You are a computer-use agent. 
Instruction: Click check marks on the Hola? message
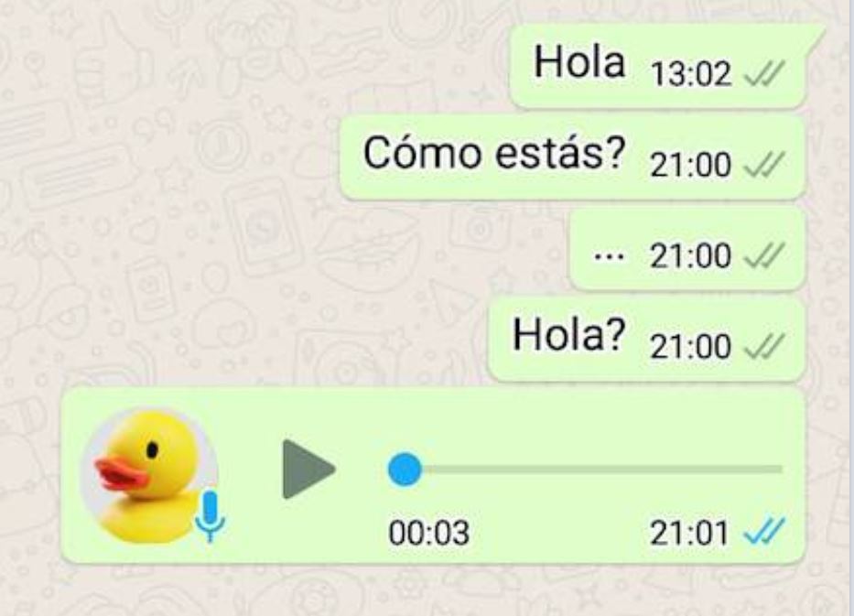[764, 346]
